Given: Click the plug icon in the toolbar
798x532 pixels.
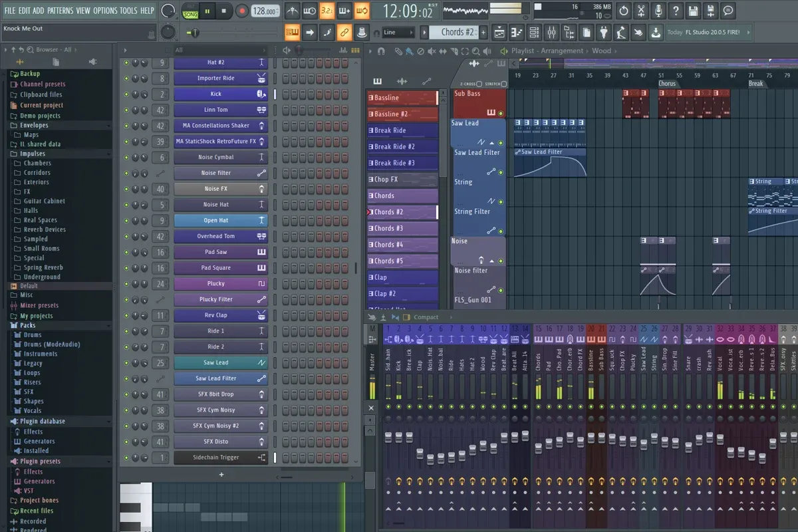Looking at the screenshot, I should (604, 32).
